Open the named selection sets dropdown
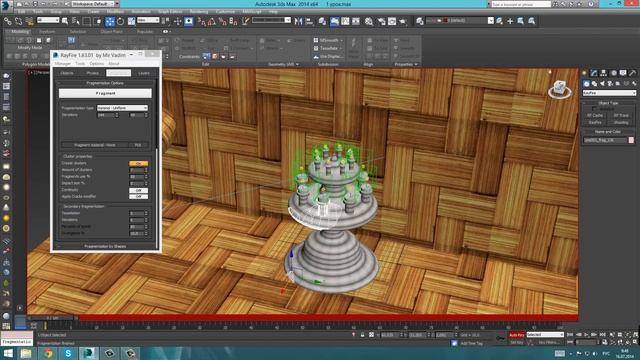640x360 pixels. [271, 20]
